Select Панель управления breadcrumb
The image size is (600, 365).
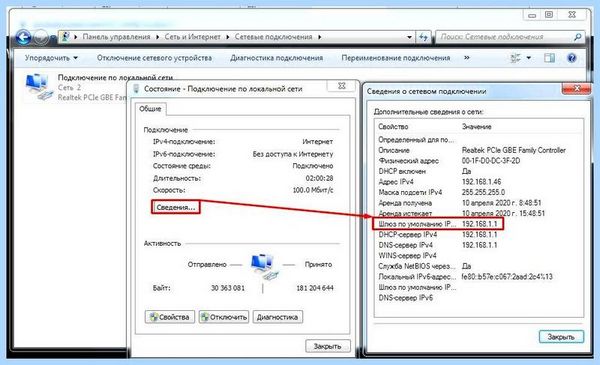(116, 37)
